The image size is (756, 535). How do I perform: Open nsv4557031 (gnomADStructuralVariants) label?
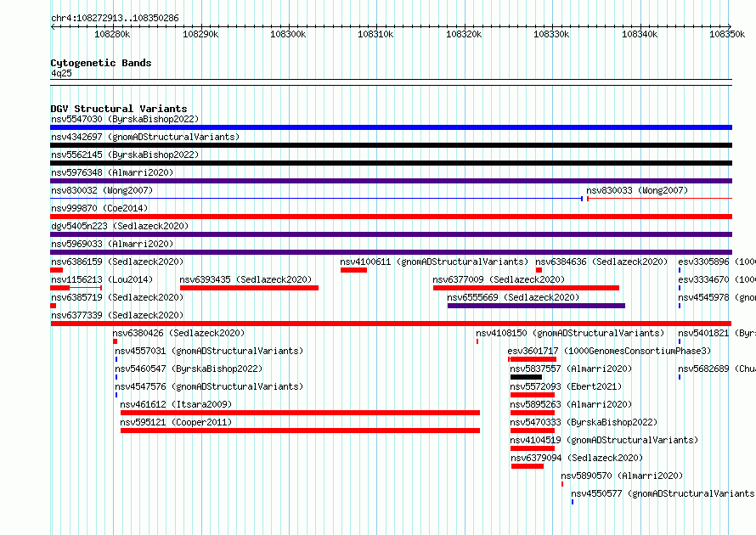209,351
